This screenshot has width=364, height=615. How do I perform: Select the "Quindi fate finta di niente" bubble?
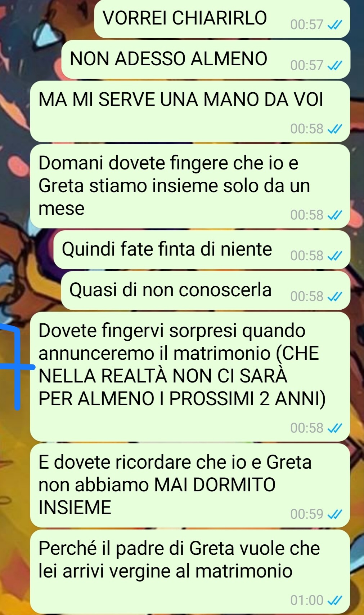click(202, 250)
